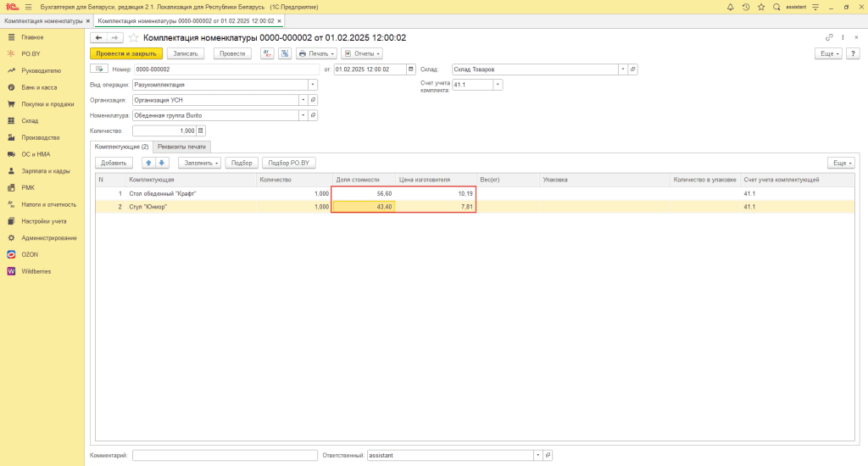Expand Ответственный dropdown arrow
Image resolution: width=868 pixels, height=466 pixels.
pos(537,455)
